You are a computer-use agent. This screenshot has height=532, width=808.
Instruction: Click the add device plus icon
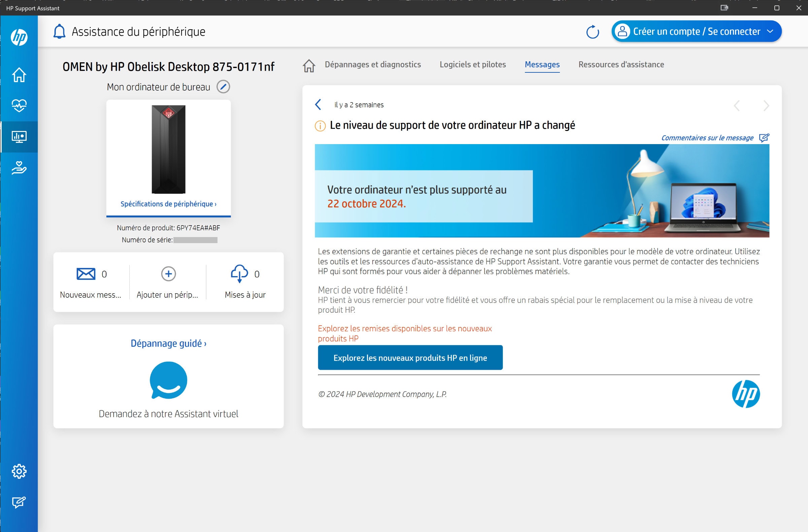pos(168,274)
